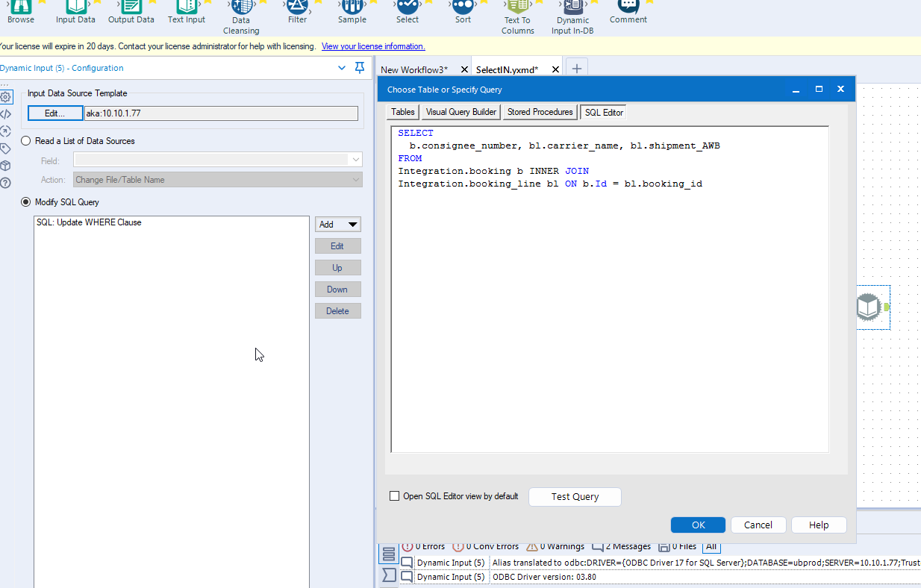Click OK to confirm the query
The height and width of the screenshot is (588, 921).
pyautogui.click(x=698, y=525)
